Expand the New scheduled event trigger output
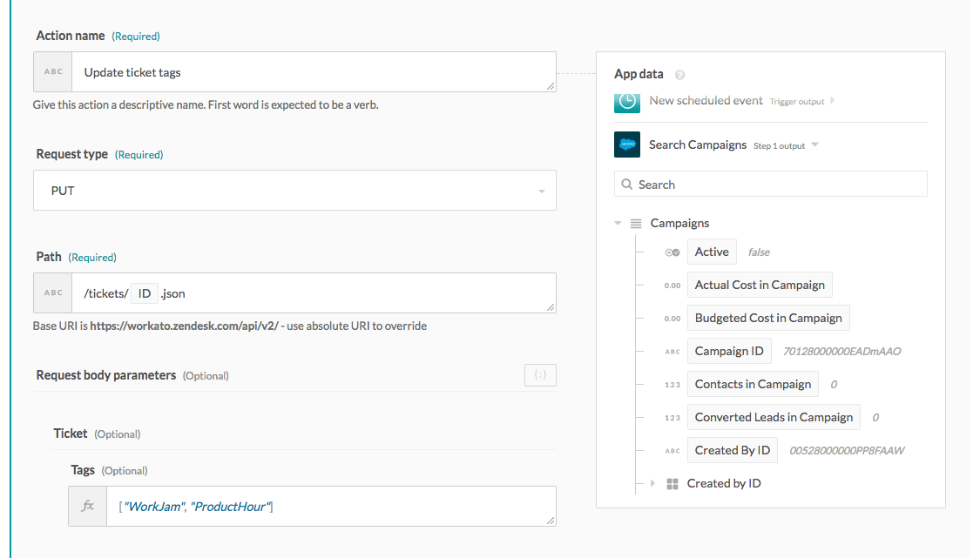The image size is (980, 558). click(832, 101)
